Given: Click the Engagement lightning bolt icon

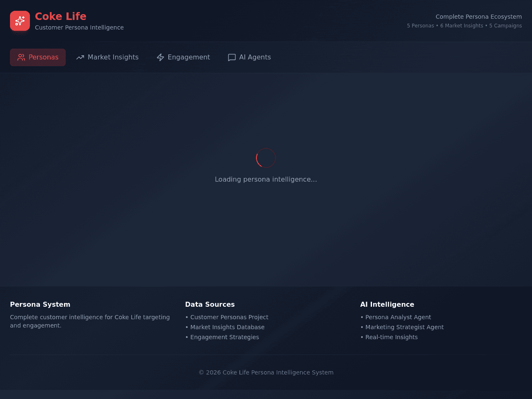Looking at the screenshot, I should pos(160,57).
